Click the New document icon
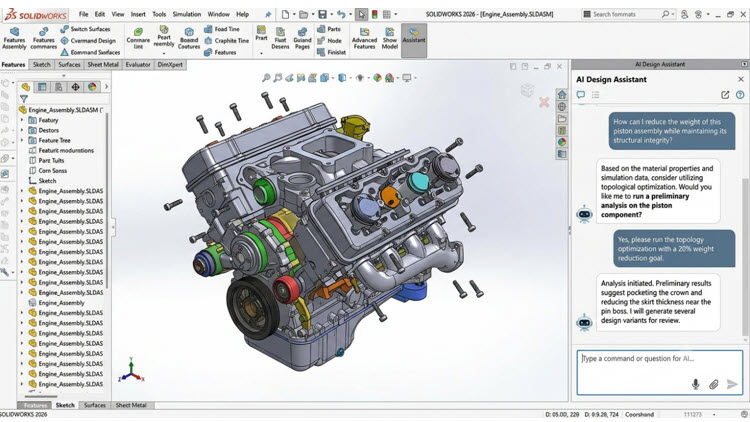This screenshot has width=750, height=422. click(x=286, y=14)
